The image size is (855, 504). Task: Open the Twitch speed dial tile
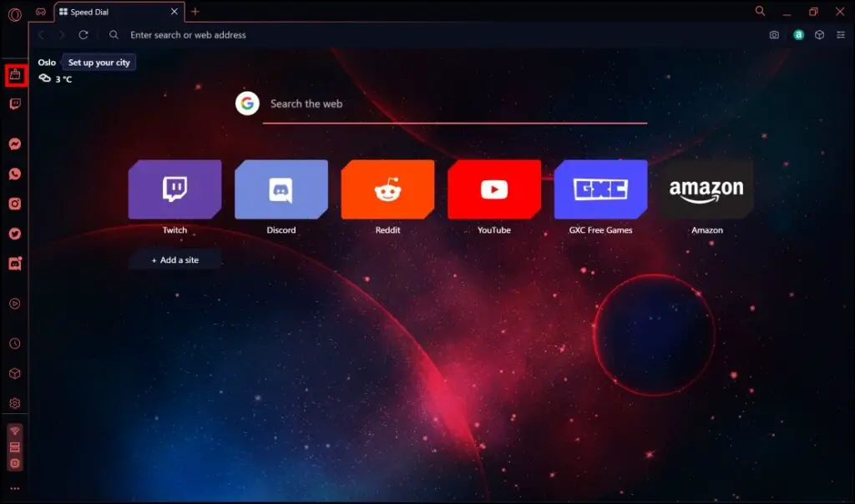click(x=175, y=189)
